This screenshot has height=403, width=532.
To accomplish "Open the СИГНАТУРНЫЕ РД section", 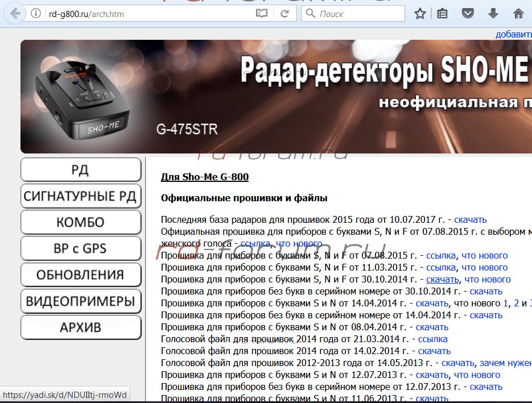I will (81, 196).
